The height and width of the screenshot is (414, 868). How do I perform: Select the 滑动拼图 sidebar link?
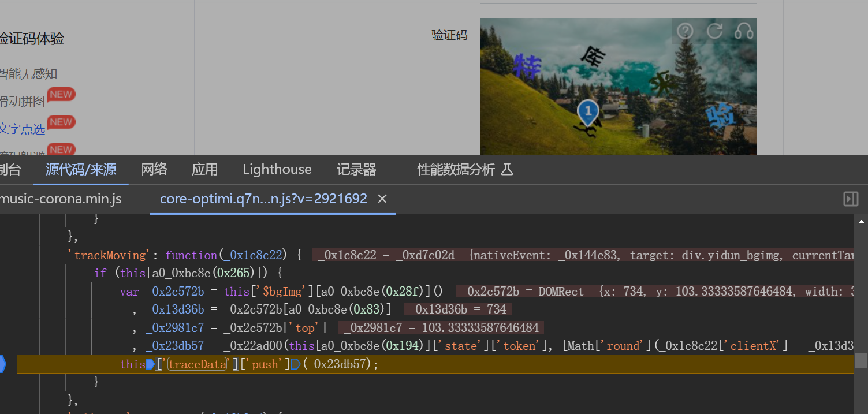pyautogui.click(x=22, y=102)
